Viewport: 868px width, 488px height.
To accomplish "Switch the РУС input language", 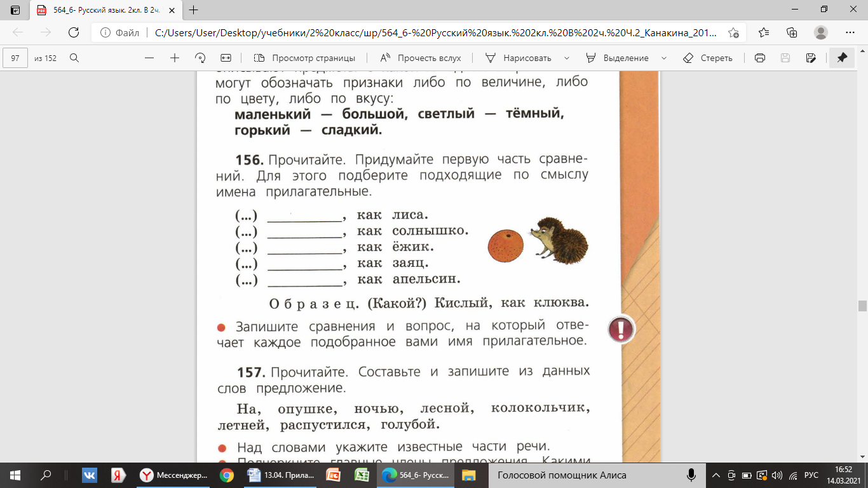I will point(811,475).
